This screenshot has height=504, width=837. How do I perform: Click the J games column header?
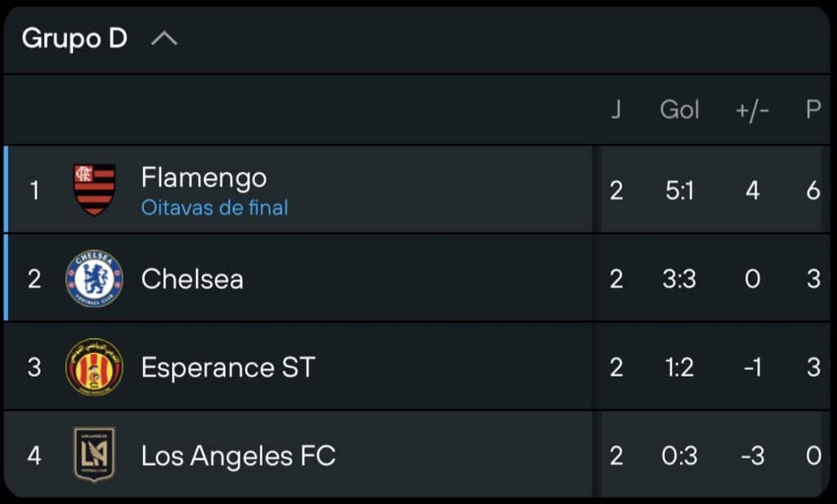tap(615, 109)
